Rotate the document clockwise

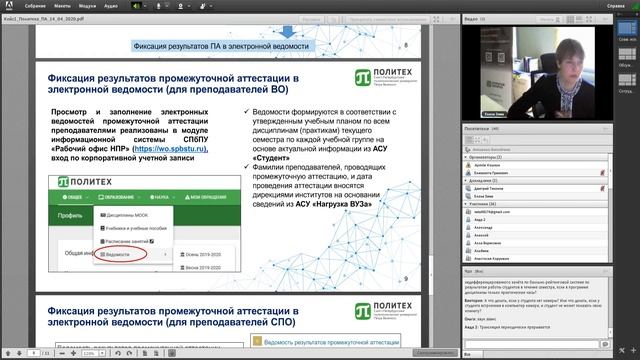[129, 353]
